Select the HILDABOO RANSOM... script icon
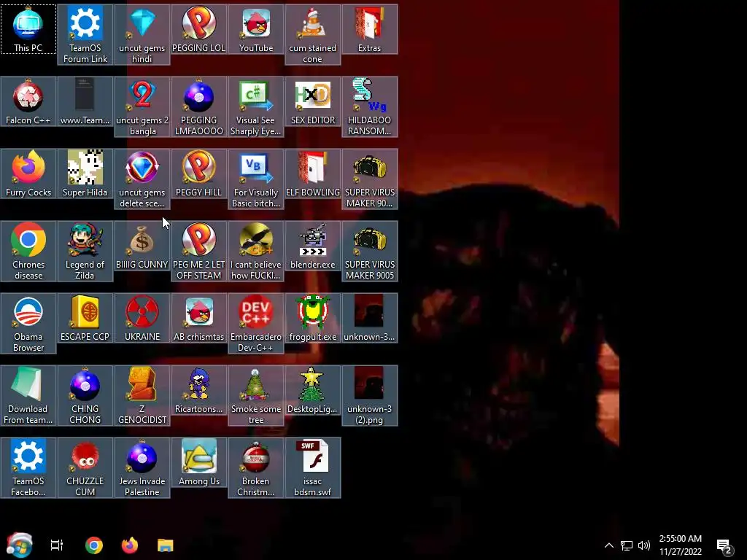The image size is (747, 560). (x=370, y=107)
